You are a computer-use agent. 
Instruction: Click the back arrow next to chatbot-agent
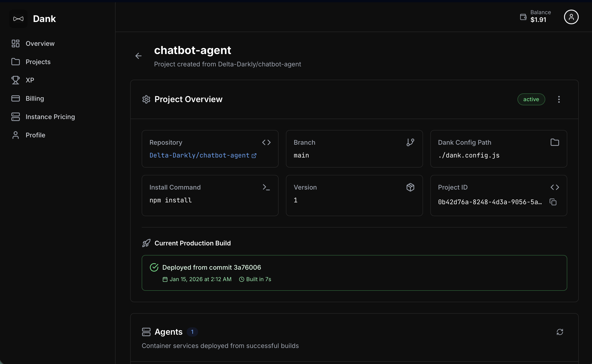click(x=138, y=56)
